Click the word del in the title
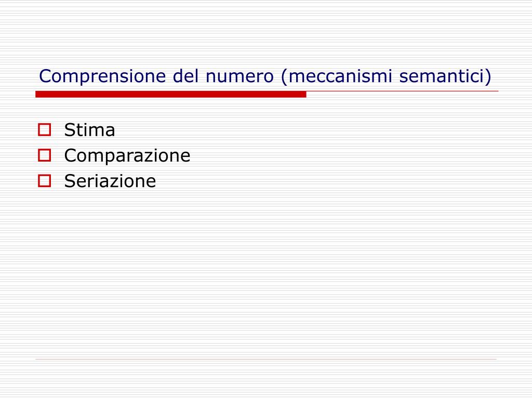Image resolution: width=532 pixels, height=399 pixels. pyautogui.click(x=185, y=76)
